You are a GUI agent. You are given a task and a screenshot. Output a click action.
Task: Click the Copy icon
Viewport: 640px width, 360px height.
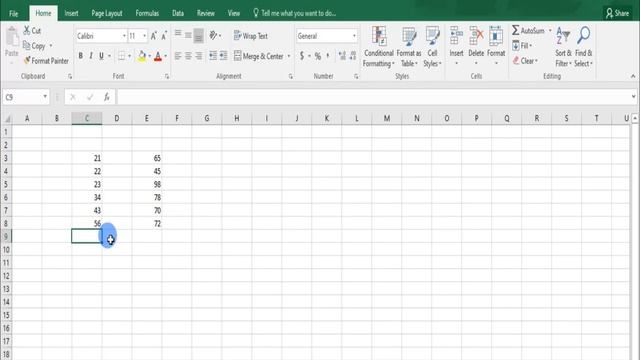click(27, 45)
